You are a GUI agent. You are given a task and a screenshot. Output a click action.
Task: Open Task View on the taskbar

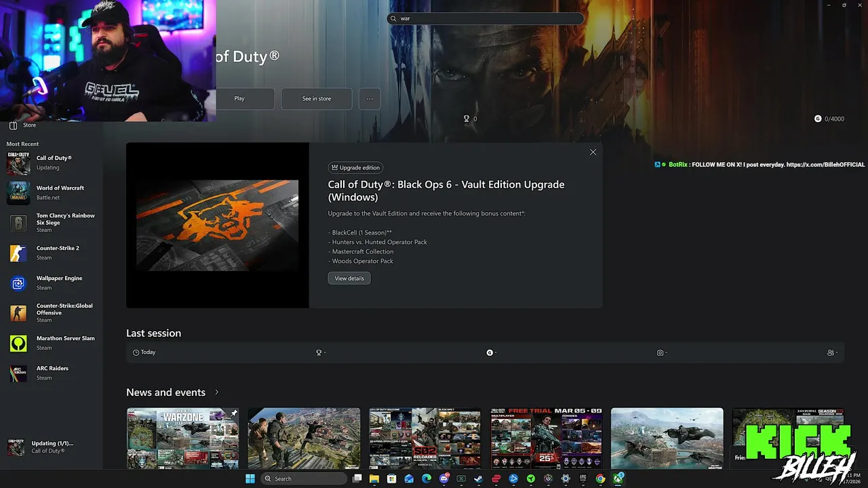tap(357, 479)
